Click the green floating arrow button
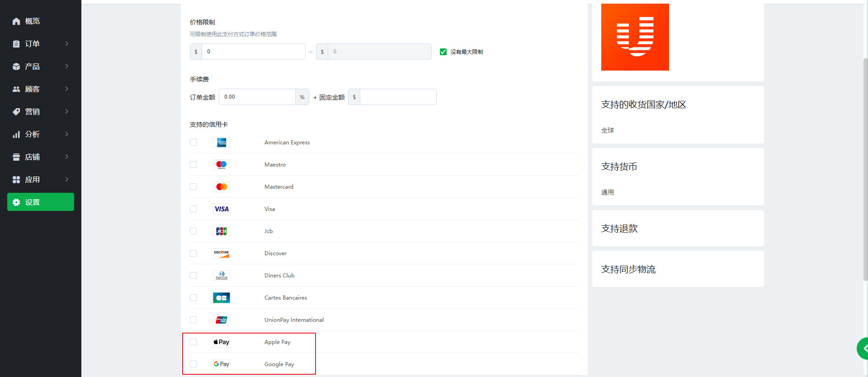This screenshot has height=377, width=868. point(863,348)
